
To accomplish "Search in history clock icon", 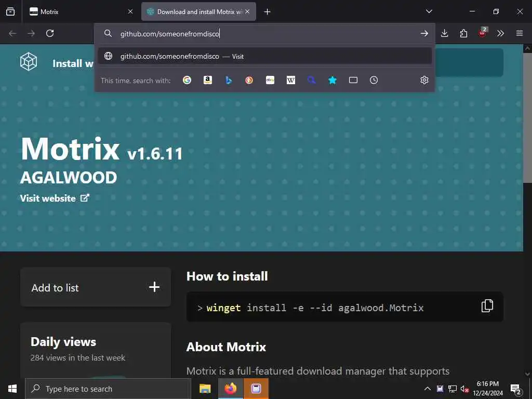I will pyautogui.click(x=374, y=80).
